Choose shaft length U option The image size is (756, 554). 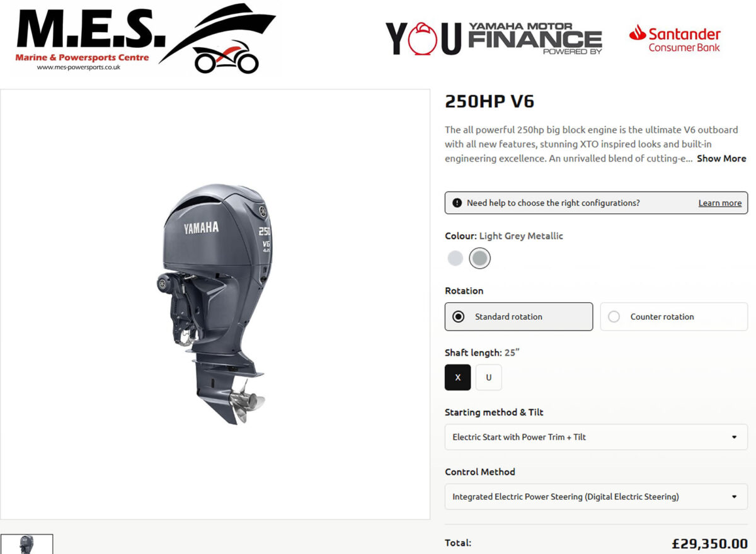[x=489, y=378]
